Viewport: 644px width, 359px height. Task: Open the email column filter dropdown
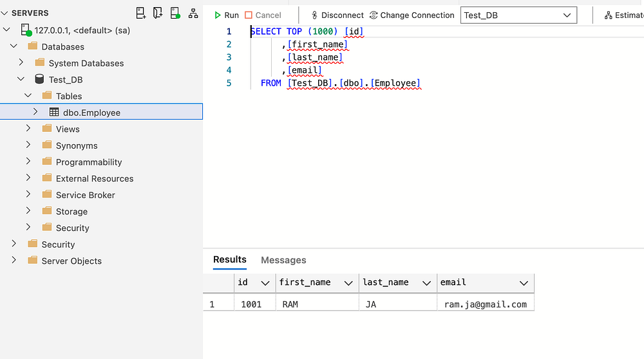tap(524, 282)
